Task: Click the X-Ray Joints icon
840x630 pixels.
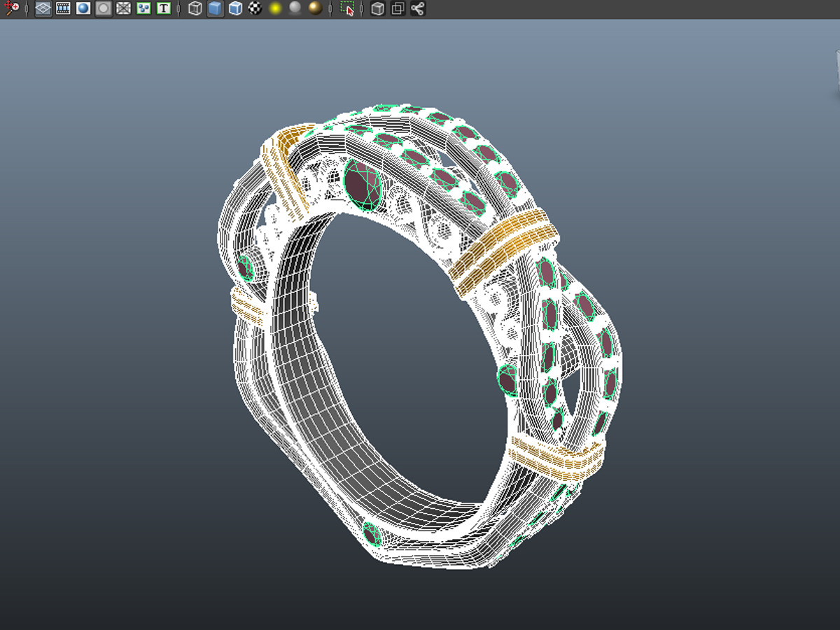Action: (418, 9)
